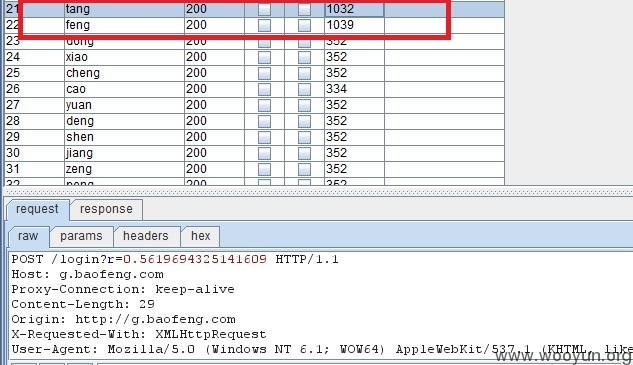The height and width of the screenshot is (365, 633).
Task: Choose the 'zeng' payload entry
Action: 124,169
